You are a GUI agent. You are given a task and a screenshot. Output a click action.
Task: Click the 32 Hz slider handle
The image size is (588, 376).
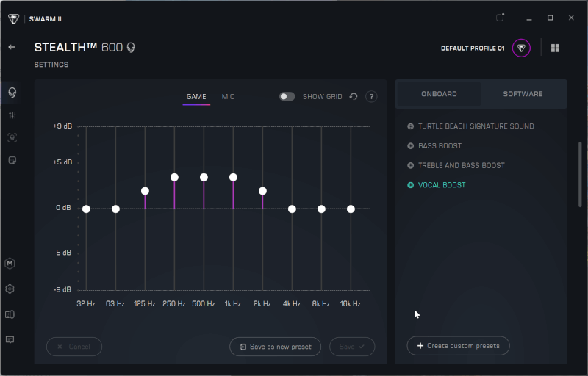[x=86, y=209]
